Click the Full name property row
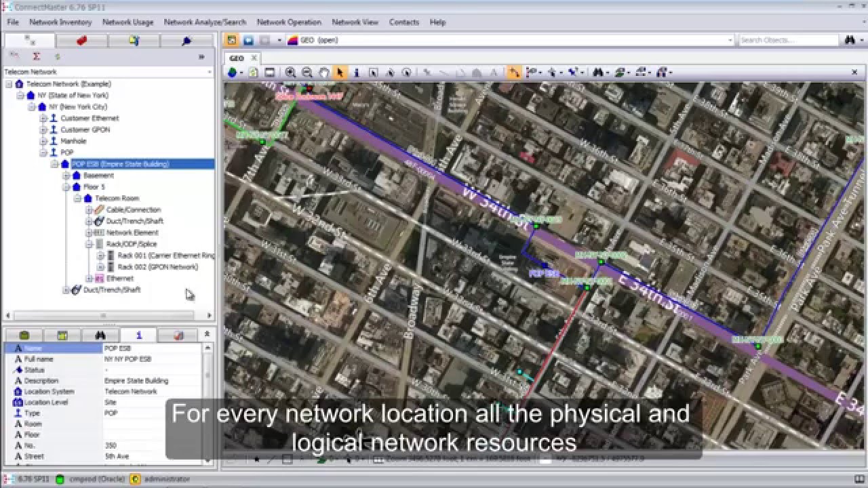 click(x=104, y=359)
